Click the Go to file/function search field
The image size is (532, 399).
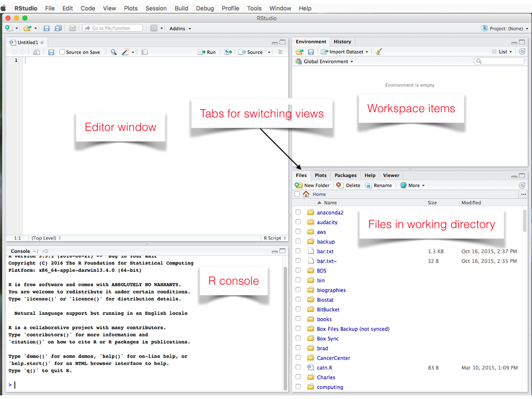(112, 28)
